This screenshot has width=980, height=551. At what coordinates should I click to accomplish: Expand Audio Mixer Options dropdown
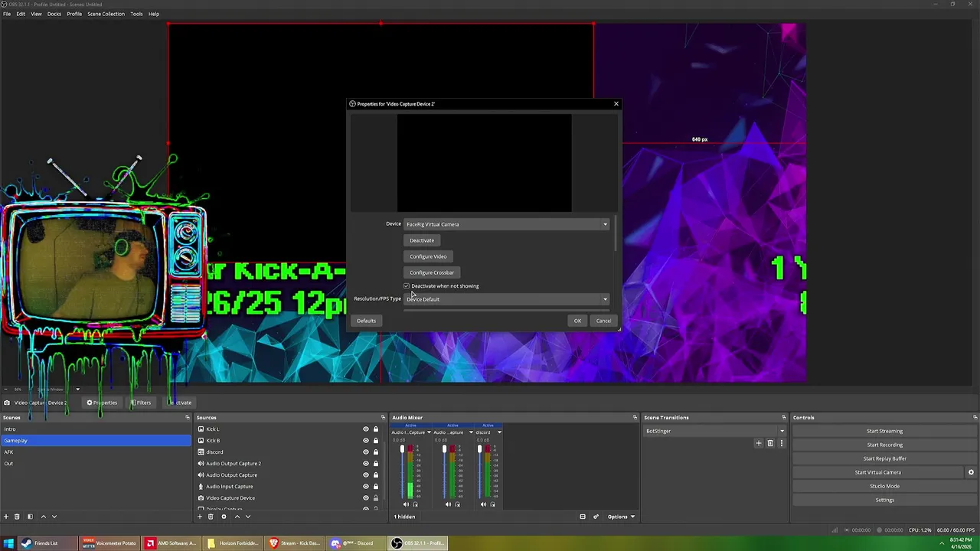pyautogui.click(x=621, y=517)
